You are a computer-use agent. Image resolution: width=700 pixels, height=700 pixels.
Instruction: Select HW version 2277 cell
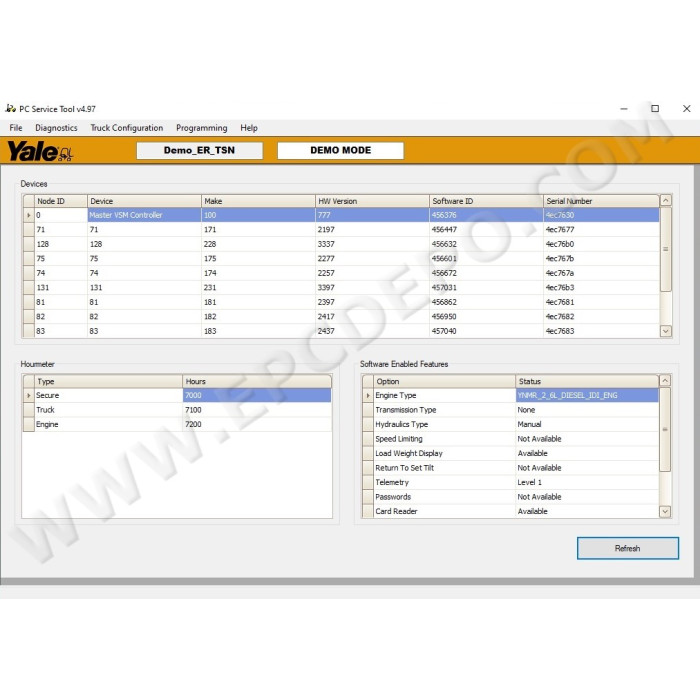point(372,258)
